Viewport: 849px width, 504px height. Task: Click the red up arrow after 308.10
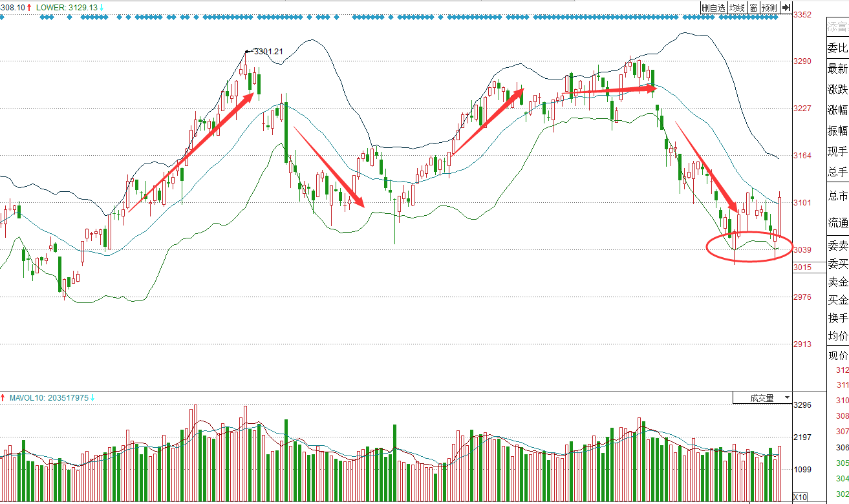29,7
